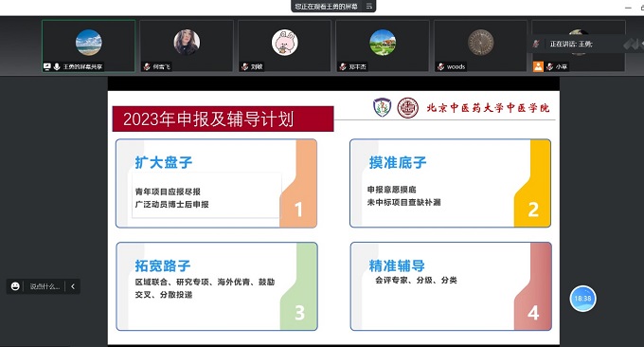The width and height of the screenshot is (644, 347).
Task: Click the 精准辅导 heading on the slide
Action: click(x=397, y=265)
